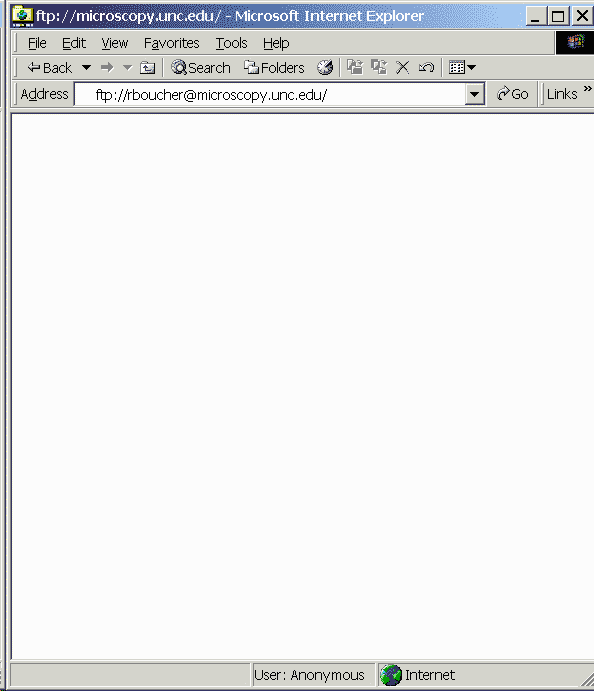This screenshot has width=594, height=691.
Task: Click the Forward arrow button
Action: pyautogui.click(x=107, y=68)
